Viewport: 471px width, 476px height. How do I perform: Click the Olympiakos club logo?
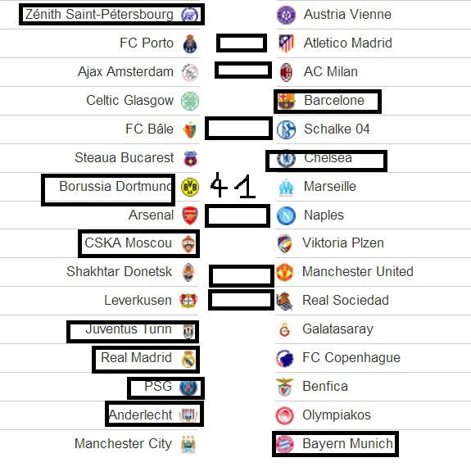click(x=285, y=415)
